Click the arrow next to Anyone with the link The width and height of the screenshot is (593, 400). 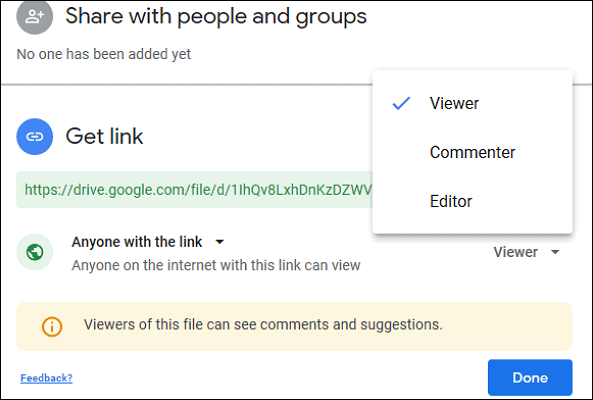(220, 242)
